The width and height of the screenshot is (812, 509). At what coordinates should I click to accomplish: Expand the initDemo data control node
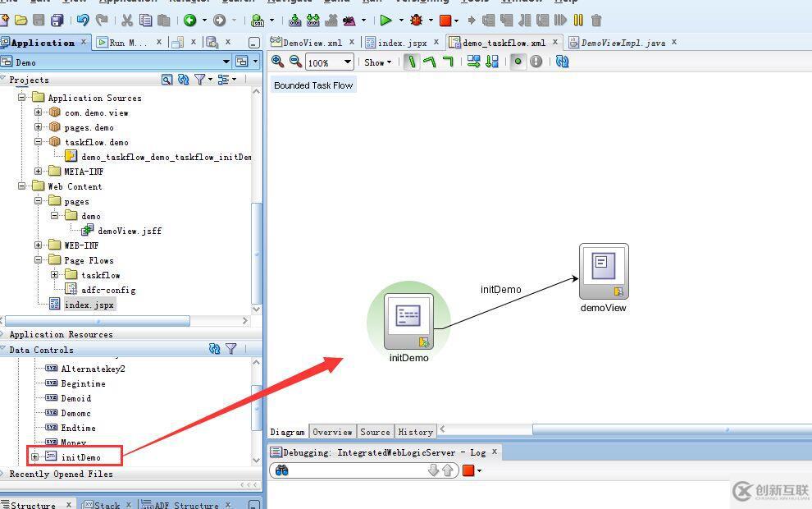[x=34, y=456]
